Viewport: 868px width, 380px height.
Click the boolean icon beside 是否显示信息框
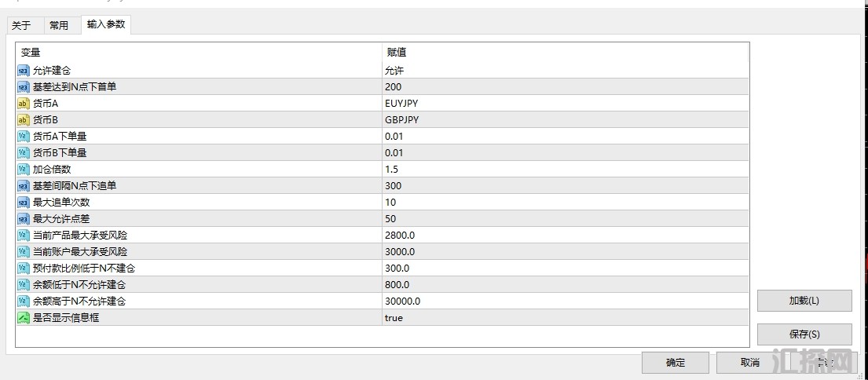(23, 318)
